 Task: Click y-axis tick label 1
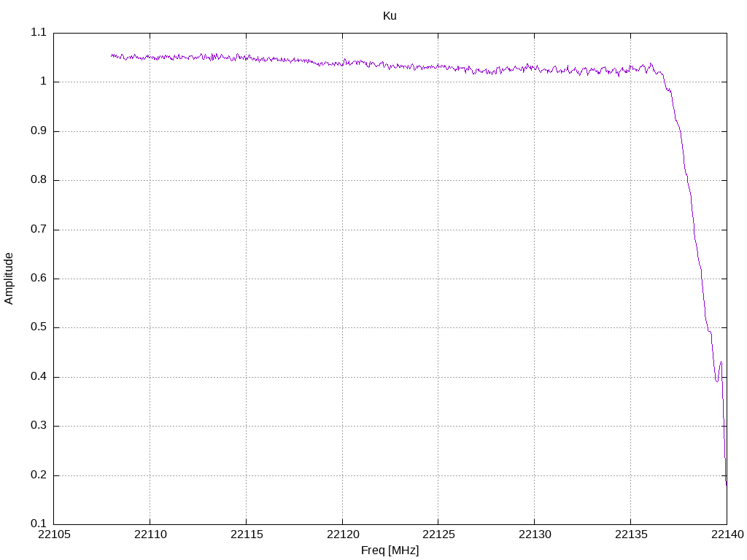(43, 82)
